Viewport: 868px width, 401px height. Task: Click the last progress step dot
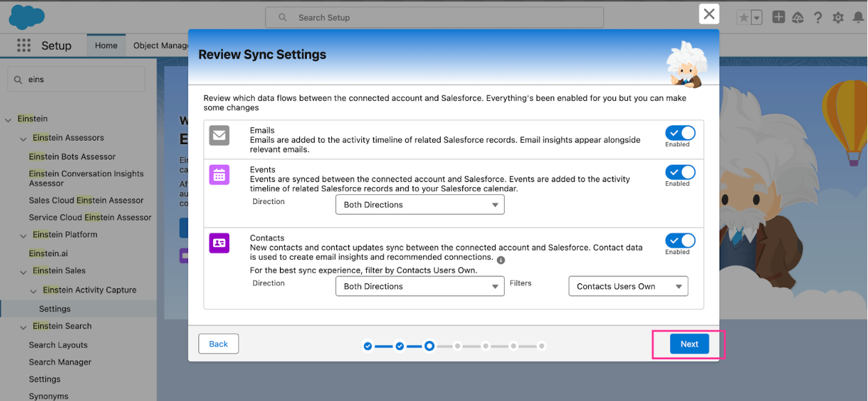(542, 346)
